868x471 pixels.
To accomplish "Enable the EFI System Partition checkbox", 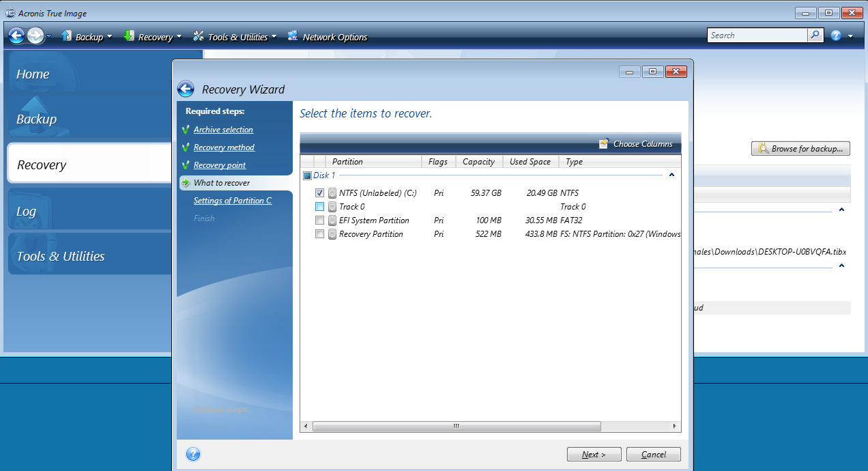I will pos(319,220).
